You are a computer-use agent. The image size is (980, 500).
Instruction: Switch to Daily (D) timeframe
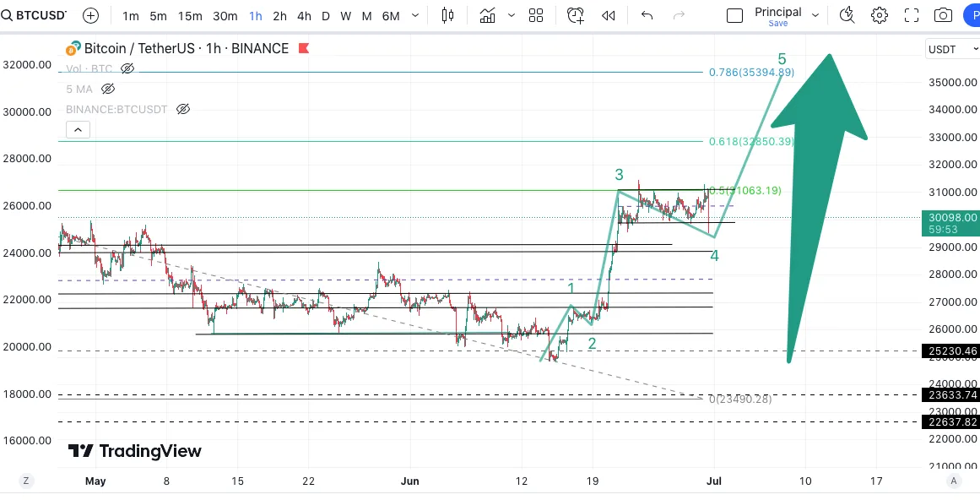(x=326, y=16)
